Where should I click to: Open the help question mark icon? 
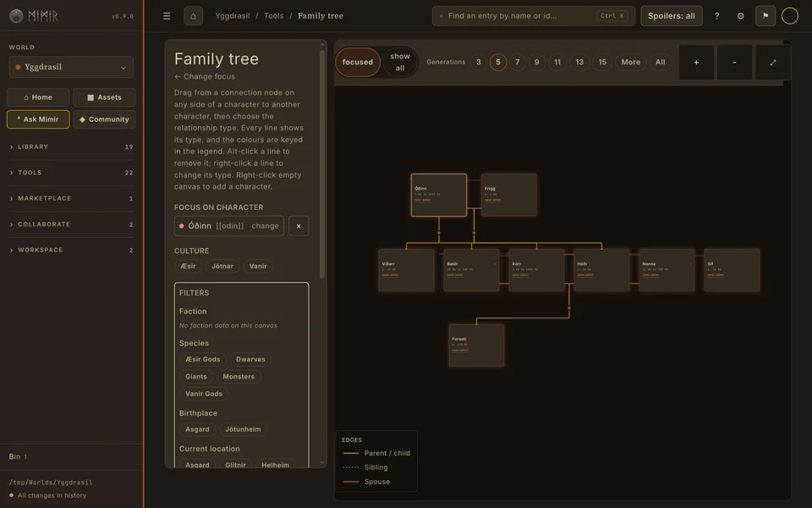coord(716,16)
